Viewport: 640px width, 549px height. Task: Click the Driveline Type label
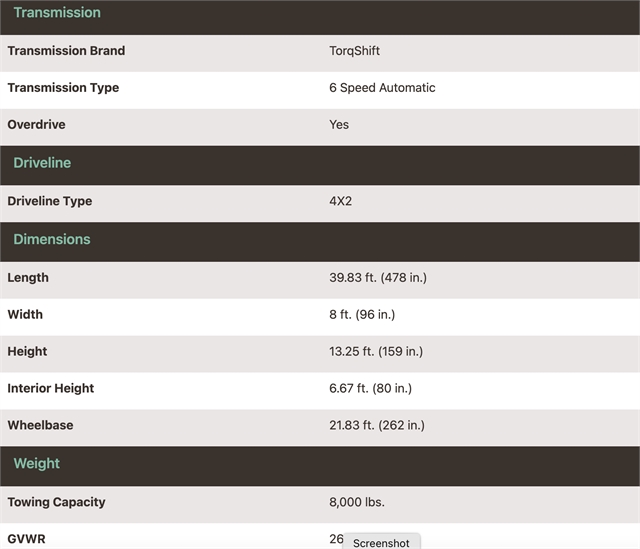49,201
